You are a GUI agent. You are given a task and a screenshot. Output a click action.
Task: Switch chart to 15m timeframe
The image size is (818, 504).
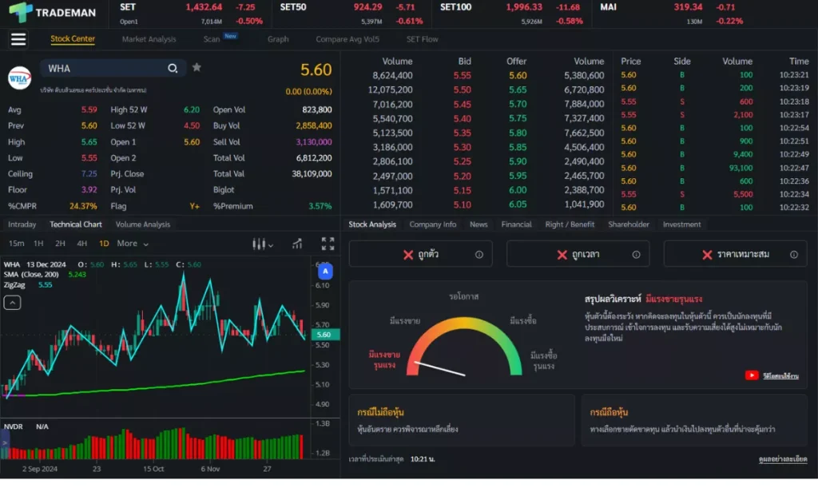tap(16, 244)
